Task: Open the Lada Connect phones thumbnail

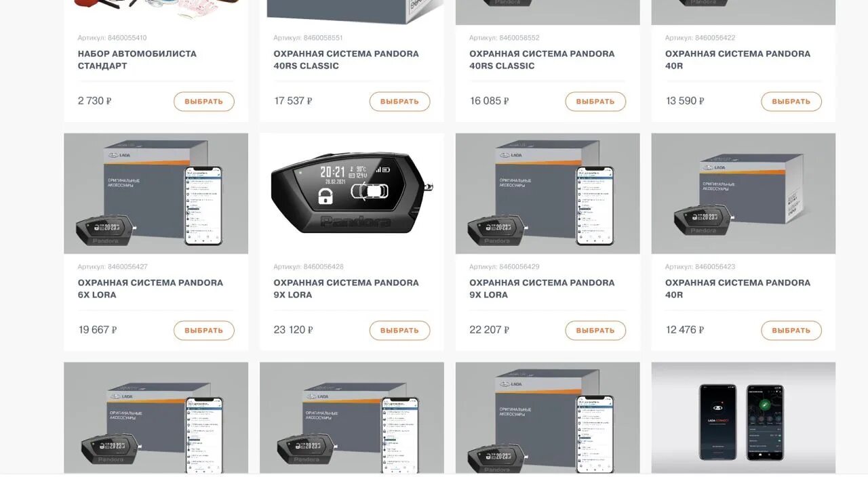Action: click(743, 418)
